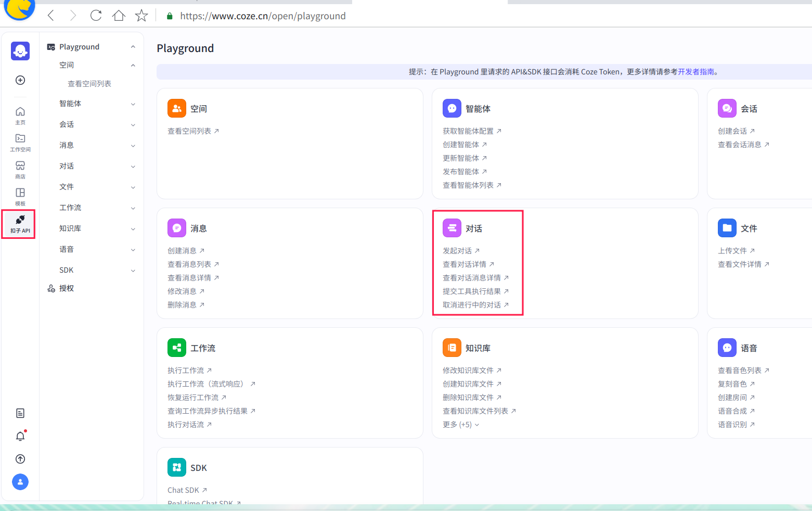Image resolution: width=812 pixels, height=511 pixels.
Task: Open 查看空间列表 link in 空间 card
Action: (x=193, y=131)
